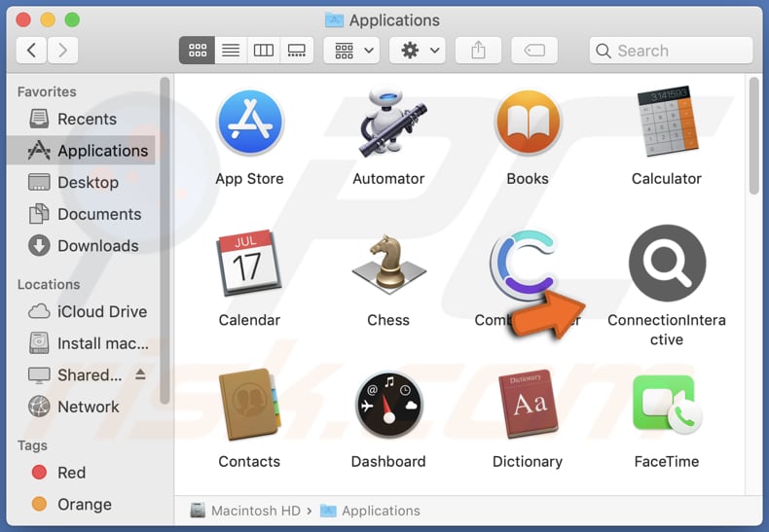Click the Dictionary label text
Viewport: 769px width, 532px height.
pos(528,461)
